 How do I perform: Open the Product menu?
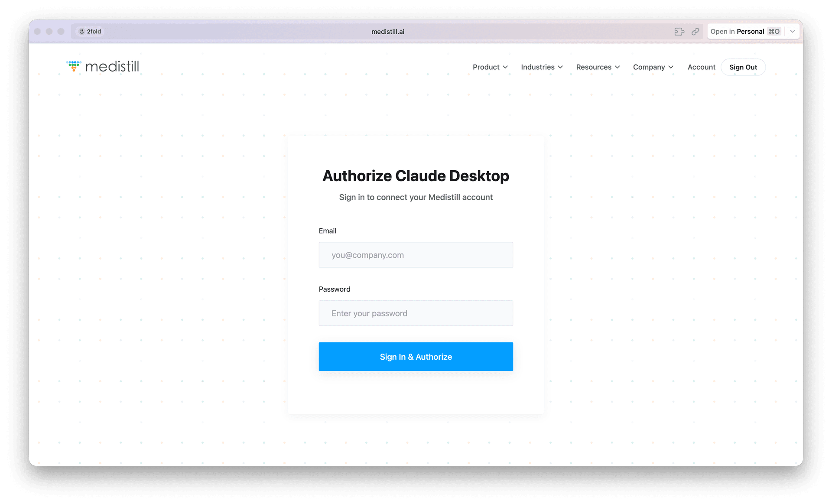tap(490, 67)
